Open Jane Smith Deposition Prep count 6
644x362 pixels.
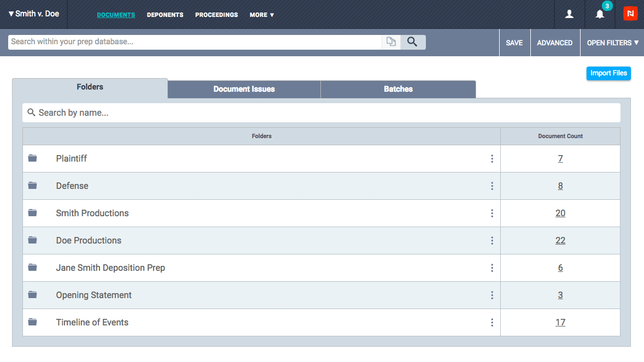[x=560, y=268]
